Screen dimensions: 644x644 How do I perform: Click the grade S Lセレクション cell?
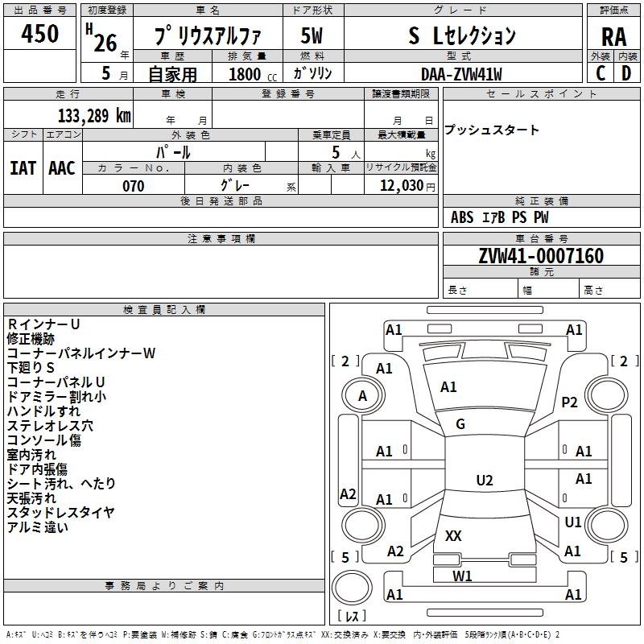pos(462,35)
